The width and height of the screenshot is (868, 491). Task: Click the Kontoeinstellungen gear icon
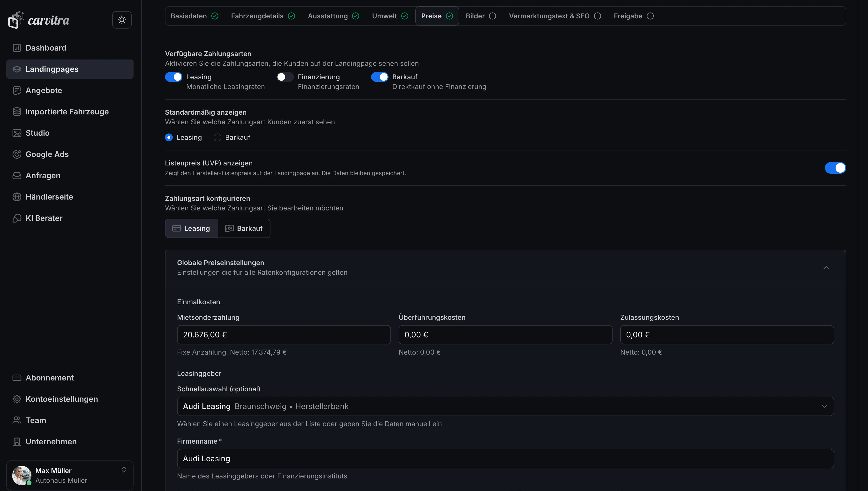tap(17, 399)
